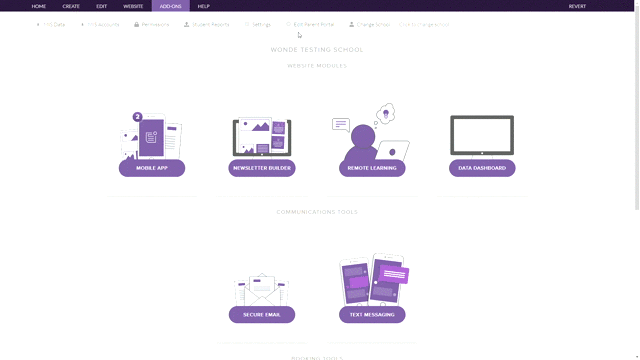This screenshot has height=360, width=640.
Task: Open Edit Parent Portal link
Action: point(314,24)
